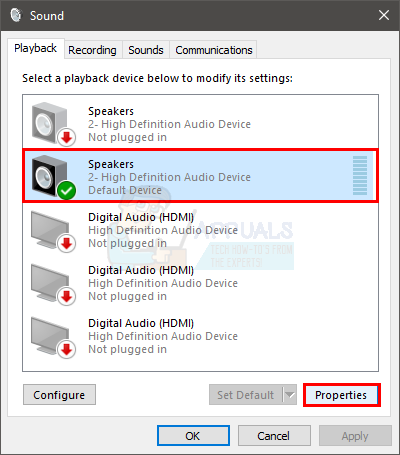Image resolution: width=400 pixels, height=455 pixels.
Task: Confirm with the OK button
Action: click(193, 436)
